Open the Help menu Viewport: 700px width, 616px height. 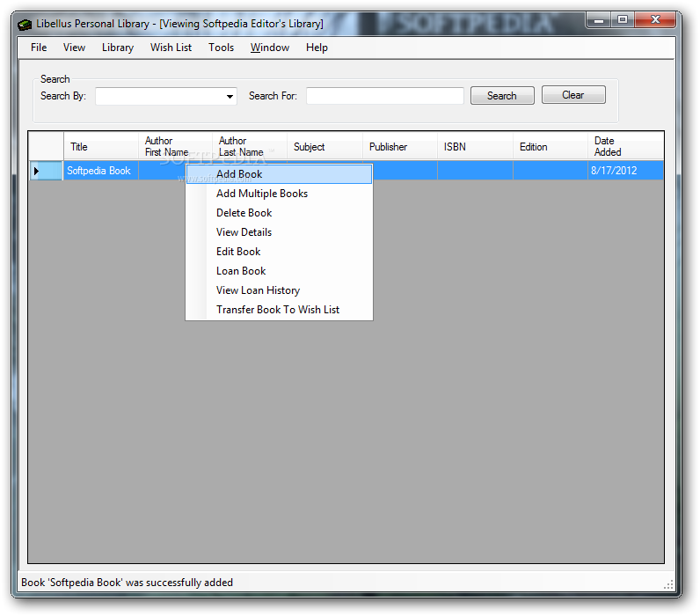317,48
